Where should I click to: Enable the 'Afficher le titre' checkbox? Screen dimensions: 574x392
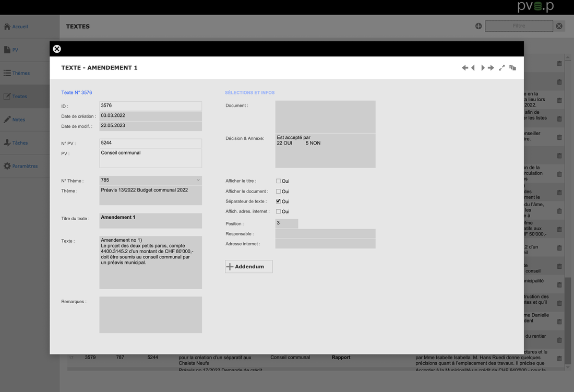coord(278,181)
